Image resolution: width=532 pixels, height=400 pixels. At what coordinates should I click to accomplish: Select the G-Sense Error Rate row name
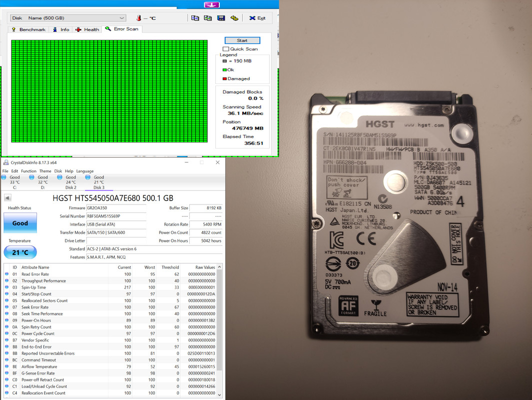38,373
